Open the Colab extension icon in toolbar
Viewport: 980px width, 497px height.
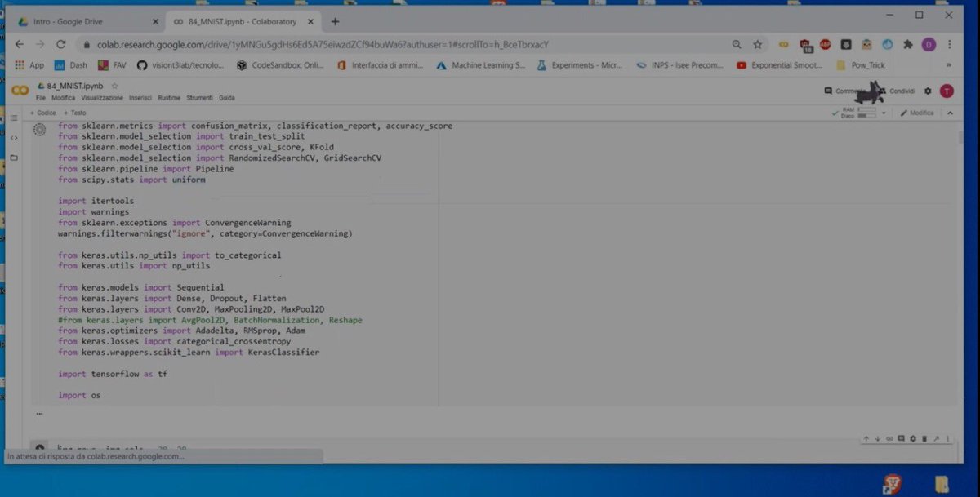tap(783, 44)
